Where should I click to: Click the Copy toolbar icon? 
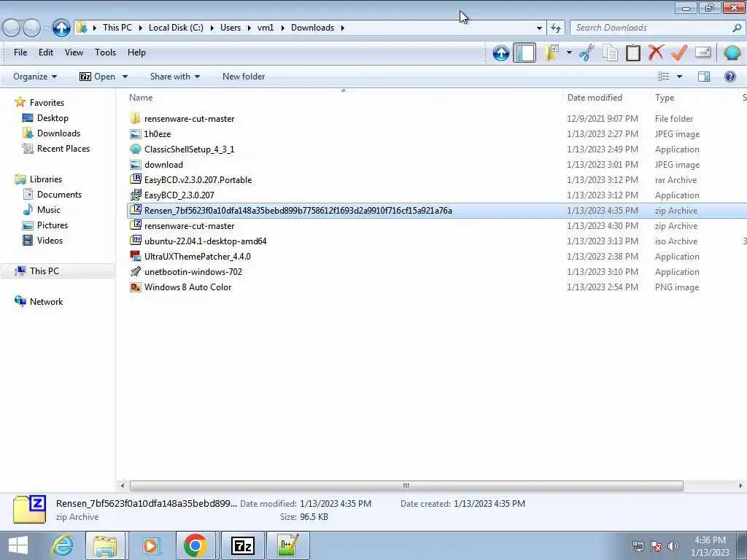click(610, 52)
